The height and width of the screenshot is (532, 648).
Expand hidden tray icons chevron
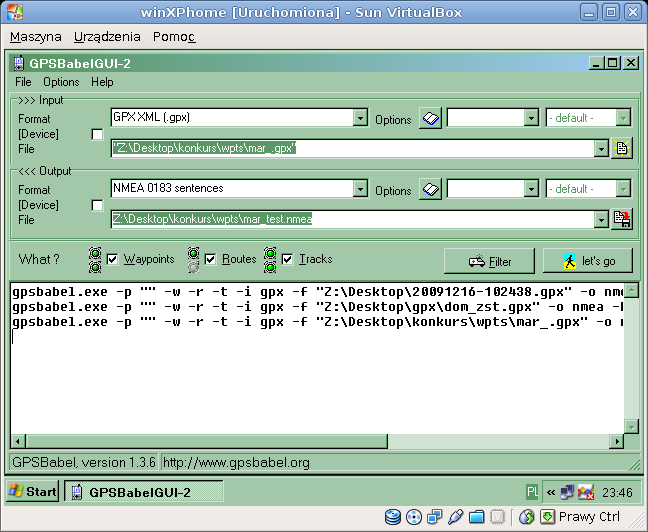(x=550, y=492)
